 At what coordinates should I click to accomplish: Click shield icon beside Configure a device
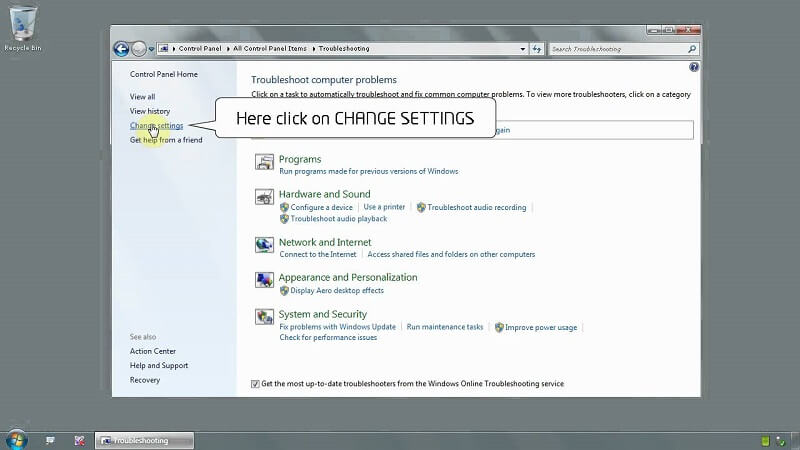point(284,207)
